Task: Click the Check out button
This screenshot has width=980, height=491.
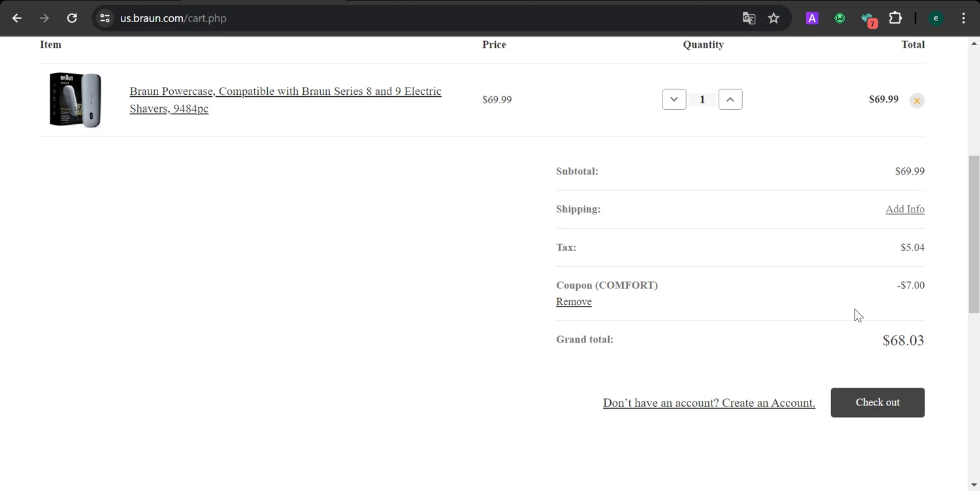Action: [x=877, y=403]
